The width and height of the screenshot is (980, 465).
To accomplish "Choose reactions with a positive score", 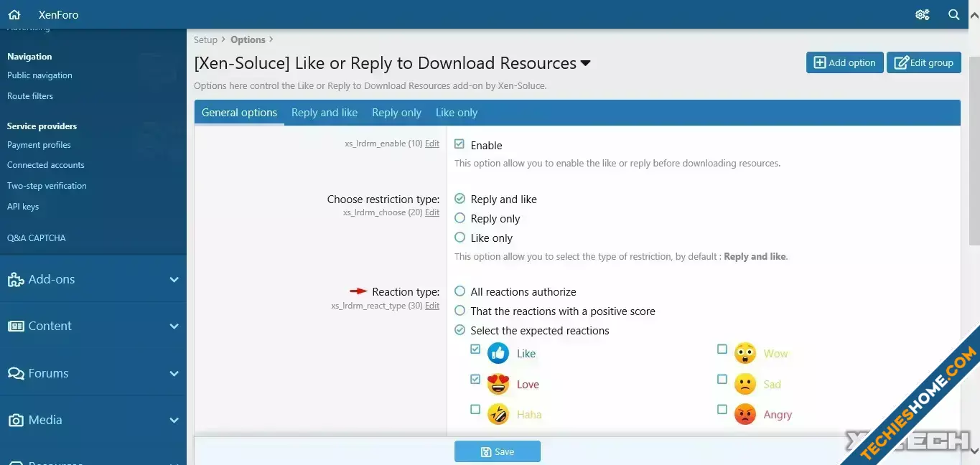I will pyautogui.click(x=459, y=311).
